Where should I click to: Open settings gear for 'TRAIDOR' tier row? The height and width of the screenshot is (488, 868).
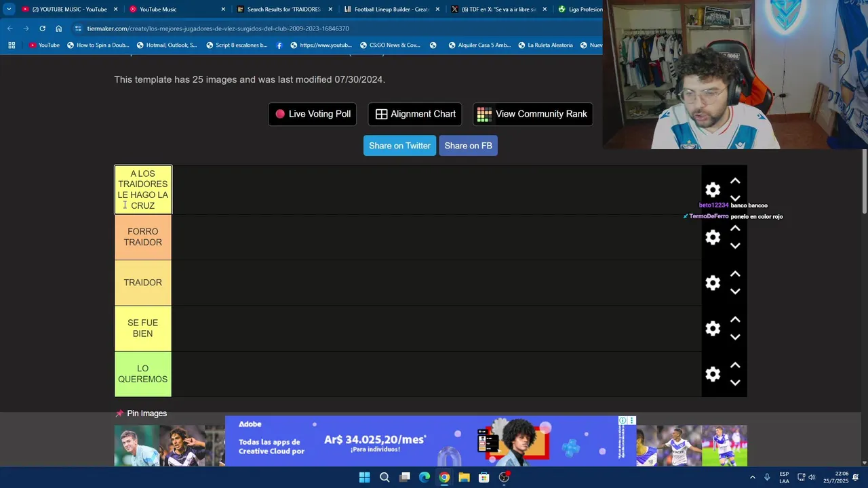pyautogui.click(x=713, y=283)
